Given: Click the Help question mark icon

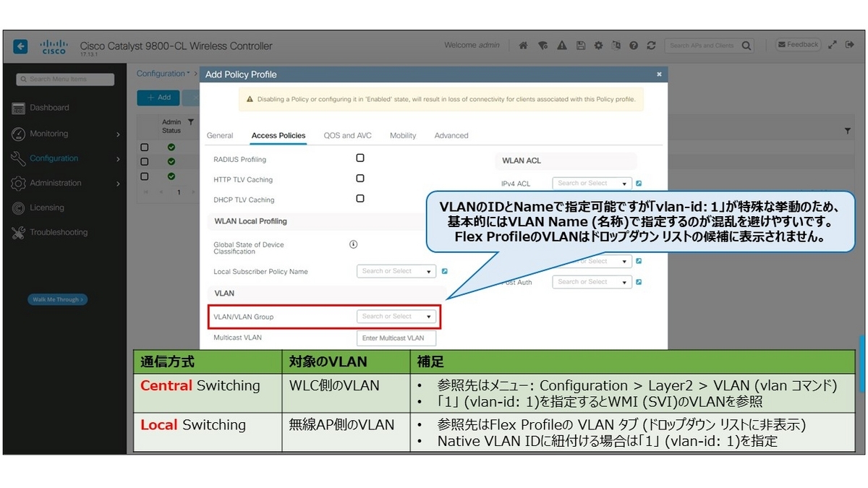Looking at the screenshot, I should pos(633,45).
